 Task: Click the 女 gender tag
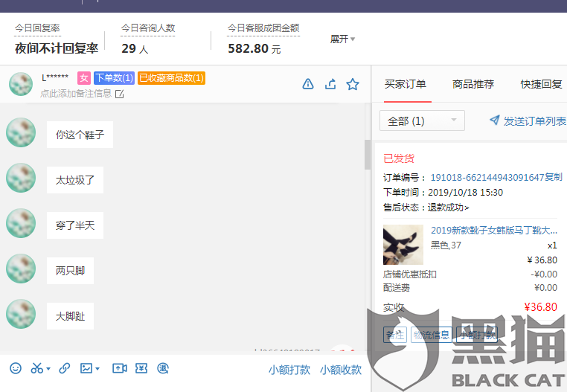coord(84,78)
